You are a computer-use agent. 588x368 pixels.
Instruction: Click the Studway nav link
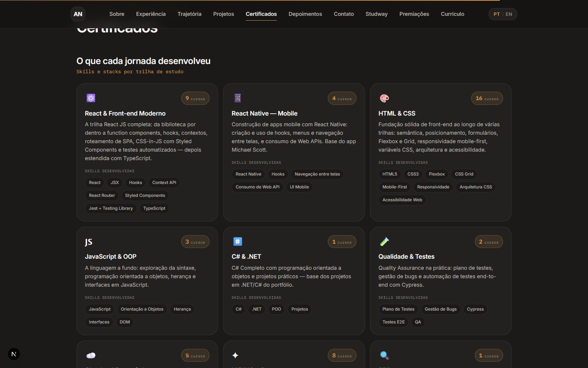377,14
